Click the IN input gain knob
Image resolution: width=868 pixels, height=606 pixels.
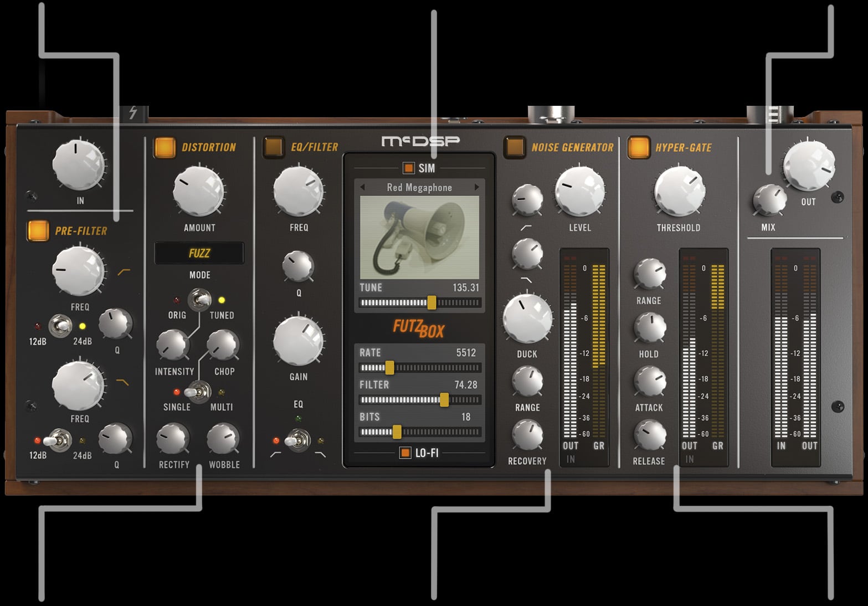(x=79, y=164)
